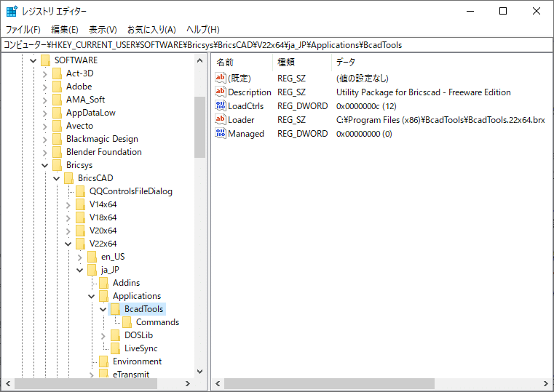Click the binary icon of Managed value
The height and width of the screenshot is (392, 554).
(221, 133)
